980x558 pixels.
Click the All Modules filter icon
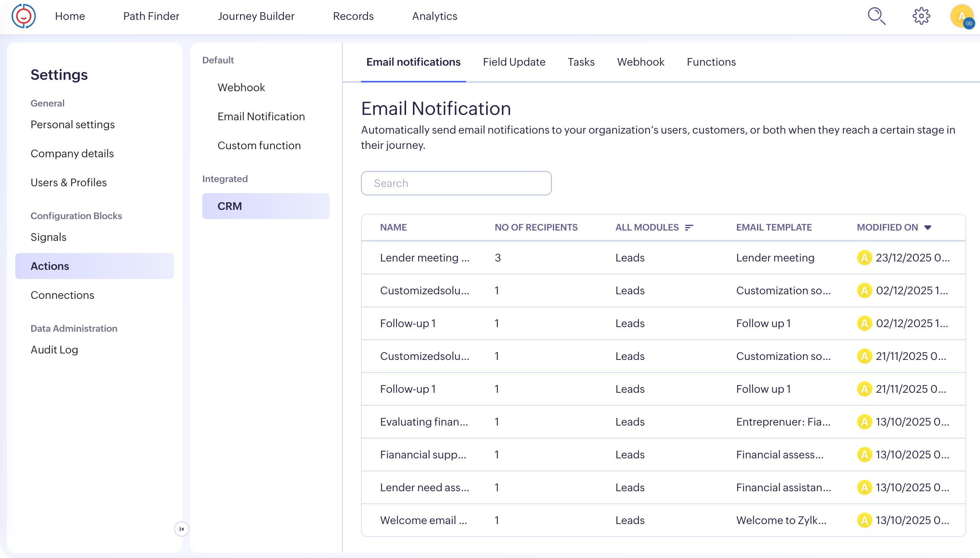coord(689,227)
